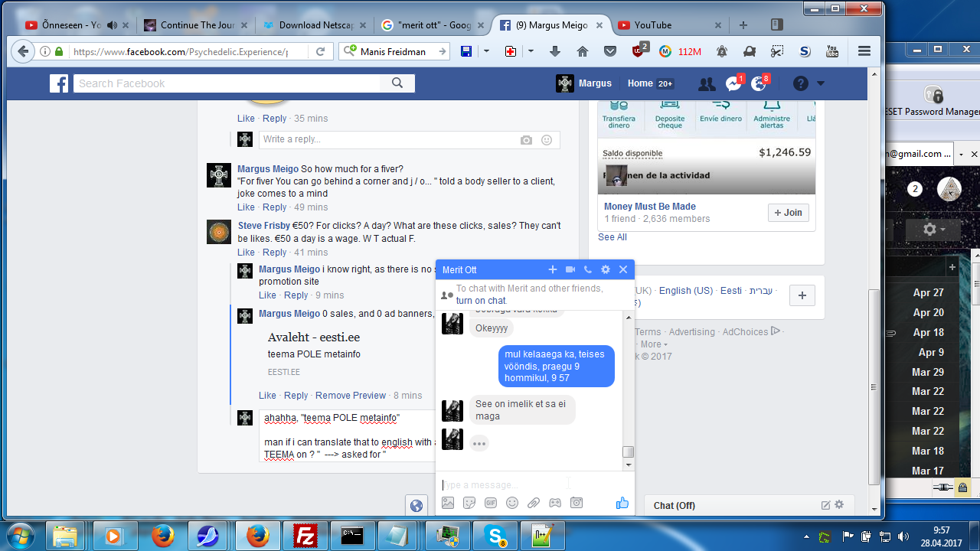Open the uBlock Origin extension icon
The height and width of the screenshot is (551, 980).
click(x=639, y=51)
